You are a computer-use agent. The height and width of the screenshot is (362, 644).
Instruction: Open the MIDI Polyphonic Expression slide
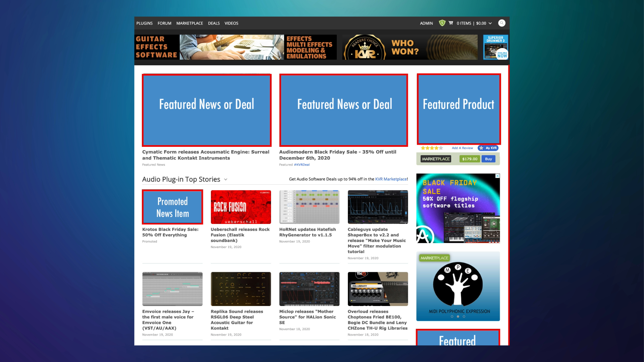click(x=458, y=286)
